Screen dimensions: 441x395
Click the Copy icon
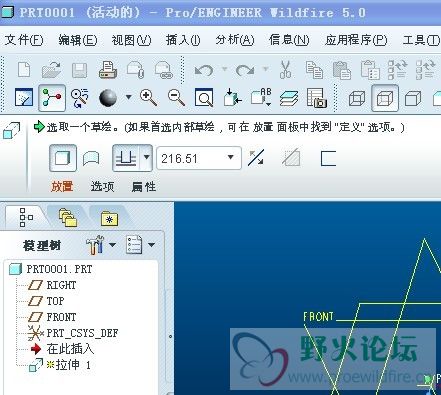coord(314,70)
